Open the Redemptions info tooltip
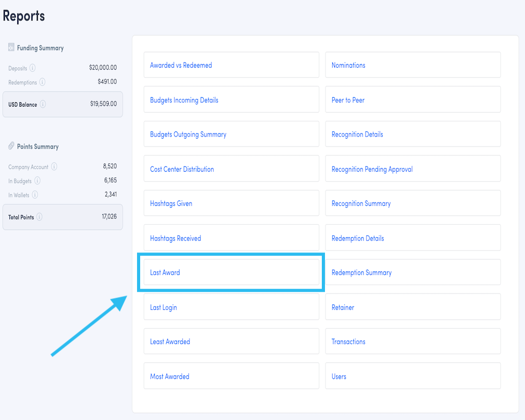The width and height of the screenshot is (525, 420). pyautogui.click(x=44, y=82)
